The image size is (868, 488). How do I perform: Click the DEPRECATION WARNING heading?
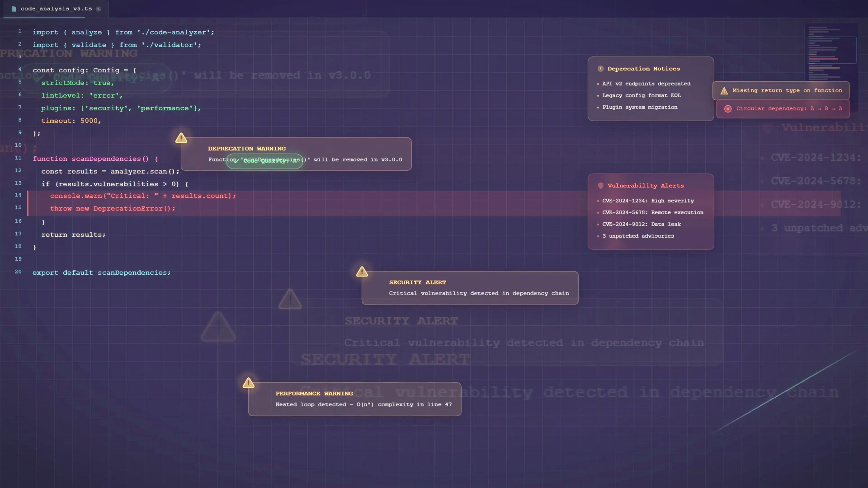pos(247,149)
